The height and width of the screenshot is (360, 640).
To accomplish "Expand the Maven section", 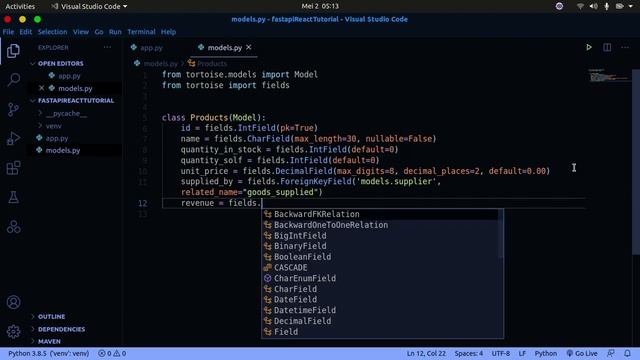I will 49,341.
